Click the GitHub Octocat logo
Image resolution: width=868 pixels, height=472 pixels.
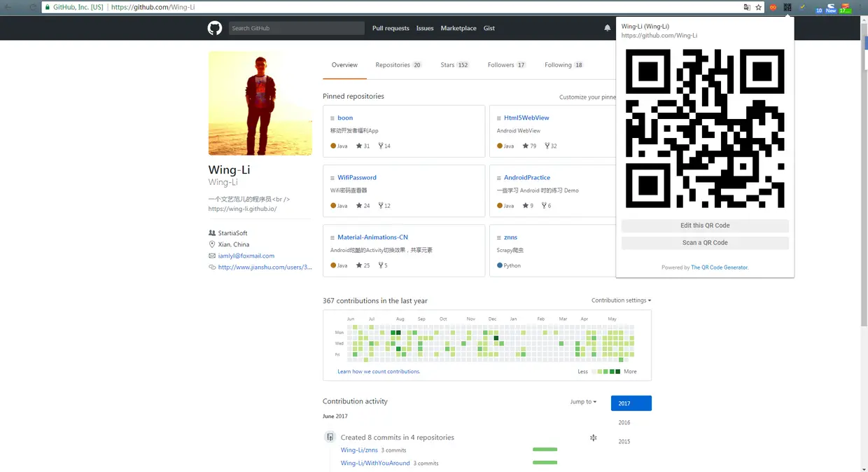point(214,28)
